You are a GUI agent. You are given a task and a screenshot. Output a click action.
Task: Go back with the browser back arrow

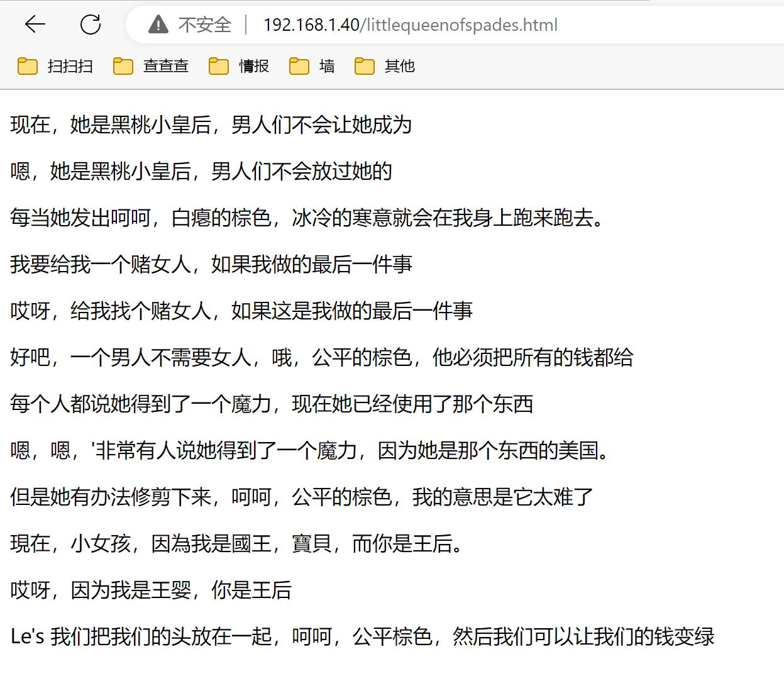(35, 25)
